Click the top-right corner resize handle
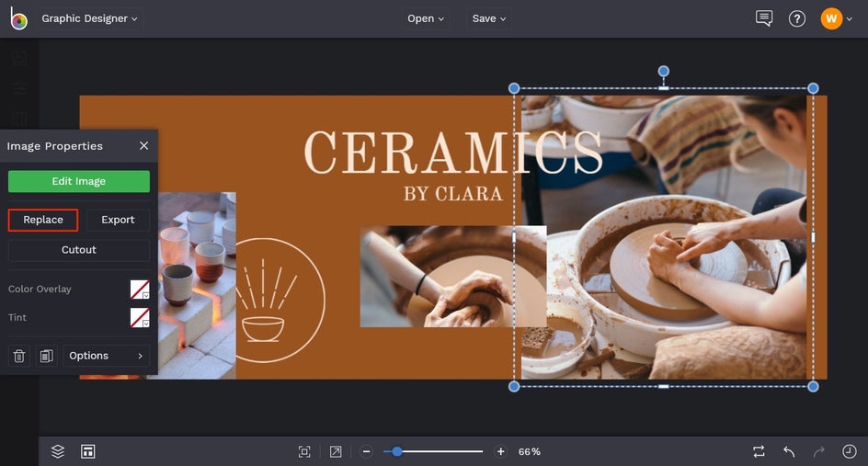868x466 pixels. (813, 88)
